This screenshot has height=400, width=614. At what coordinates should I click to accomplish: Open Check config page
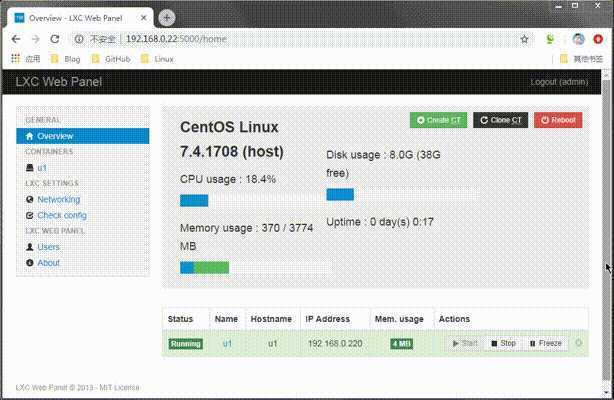(x=62, y=215)
